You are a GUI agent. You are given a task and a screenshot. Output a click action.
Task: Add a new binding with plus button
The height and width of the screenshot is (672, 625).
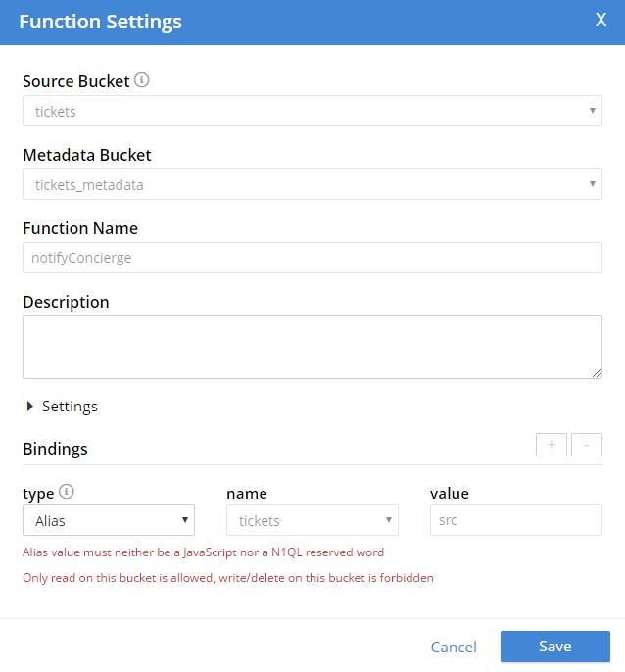(552, 445)
